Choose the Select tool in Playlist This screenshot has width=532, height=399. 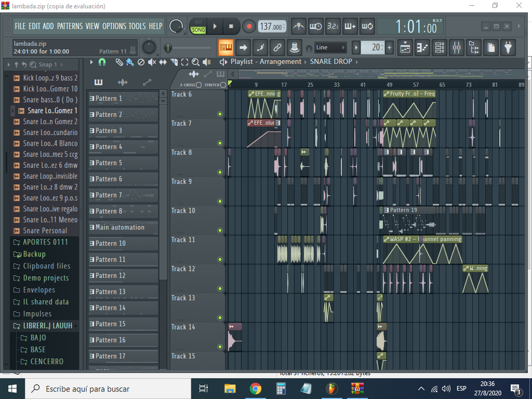pyautogui.click(x=185, y=62)
